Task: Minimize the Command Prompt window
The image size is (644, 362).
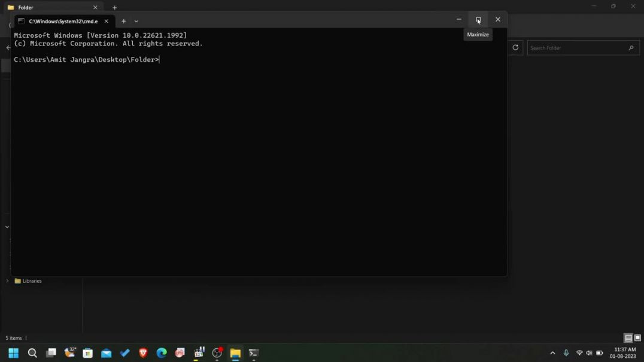Action: click(459, 19)
